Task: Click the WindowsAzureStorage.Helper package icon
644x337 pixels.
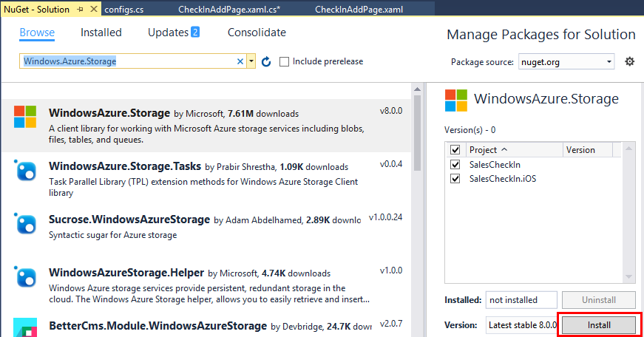Action: click(25, 277)
